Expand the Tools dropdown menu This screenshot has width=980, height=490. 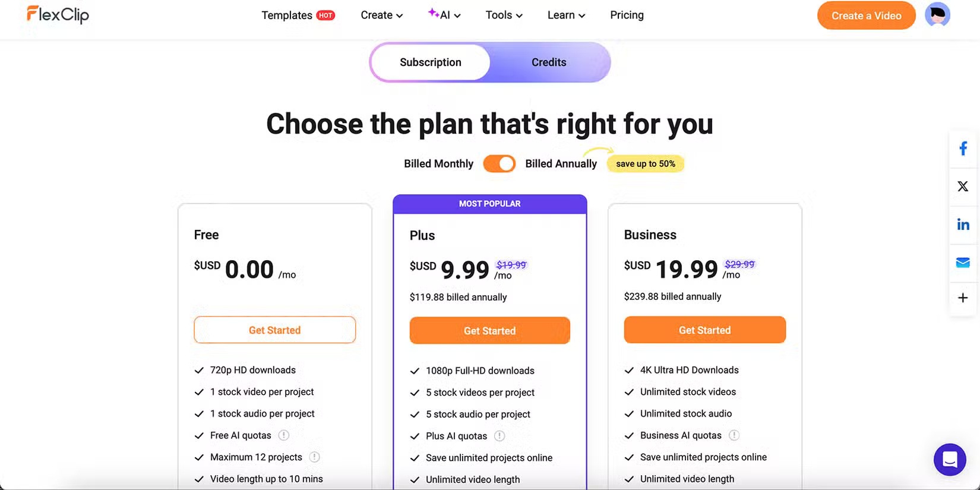pyautogui.click(x=504, y=15)
